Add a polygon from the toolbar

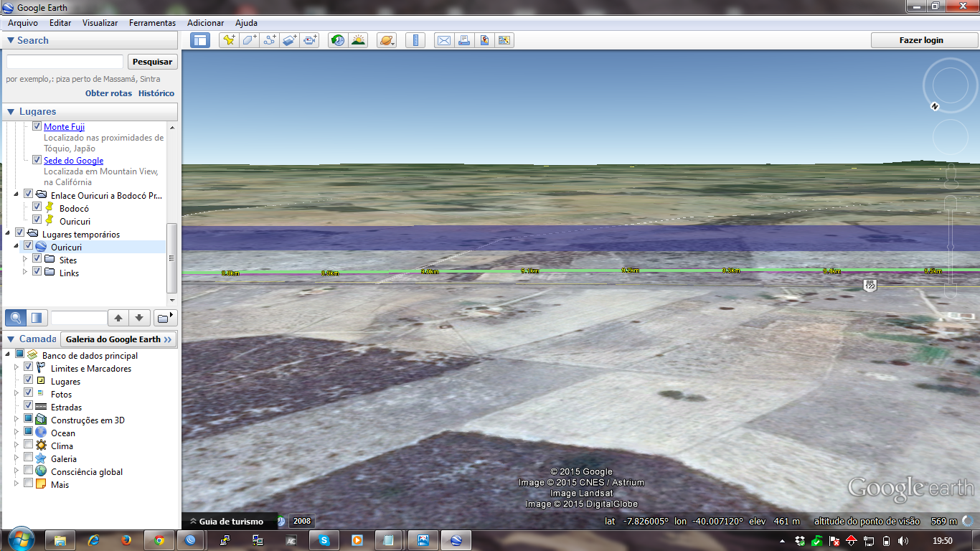(249, 40)
